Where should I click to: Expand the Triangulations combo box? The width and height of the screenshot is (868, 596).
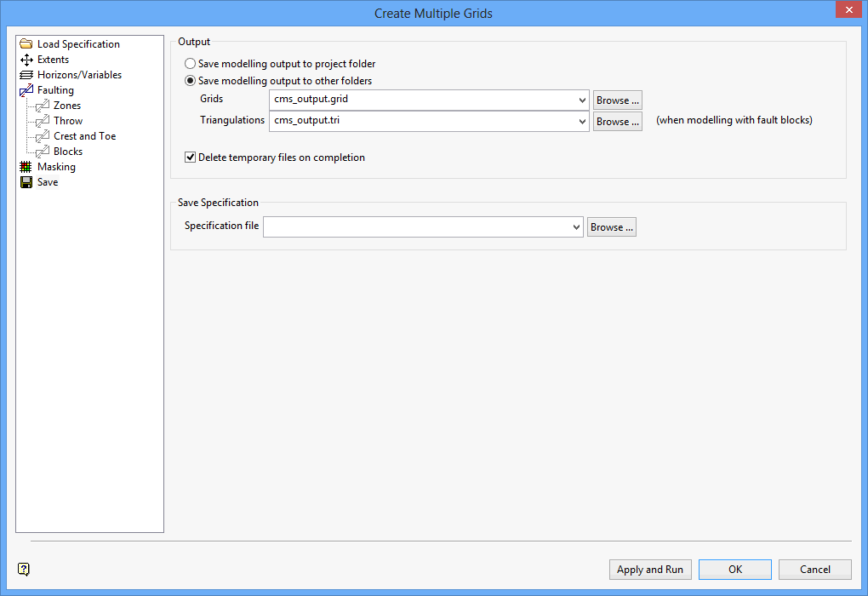coord(583,120)
